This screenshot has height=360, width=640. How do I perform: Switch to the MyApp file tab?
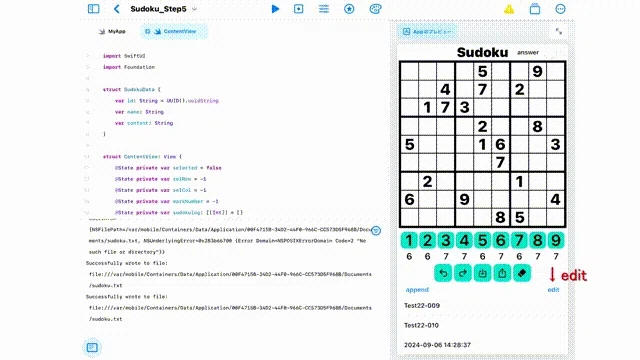coord(112,31)
